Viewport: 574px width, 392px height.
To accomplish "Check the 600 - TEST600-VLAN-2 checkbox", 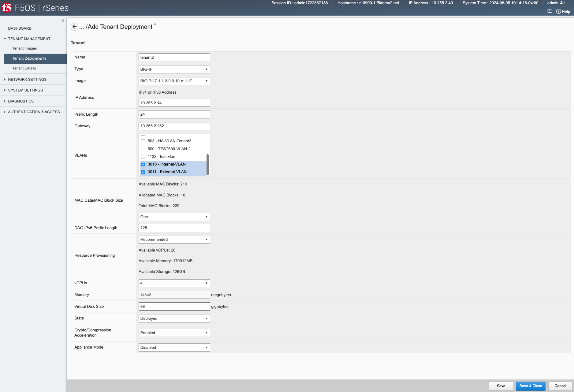I will tap(143, 149).
